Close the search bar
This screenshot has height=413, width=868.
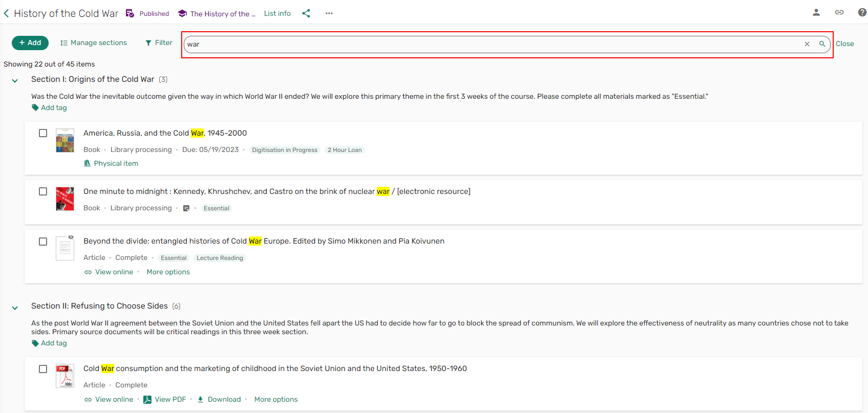[845, 44]
